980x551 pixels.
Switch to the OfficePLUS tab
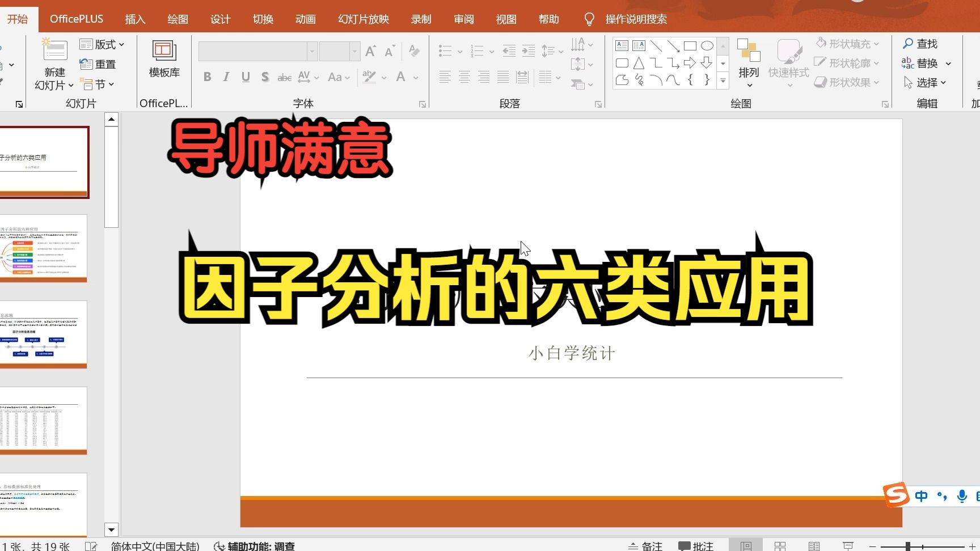(77, 19)
